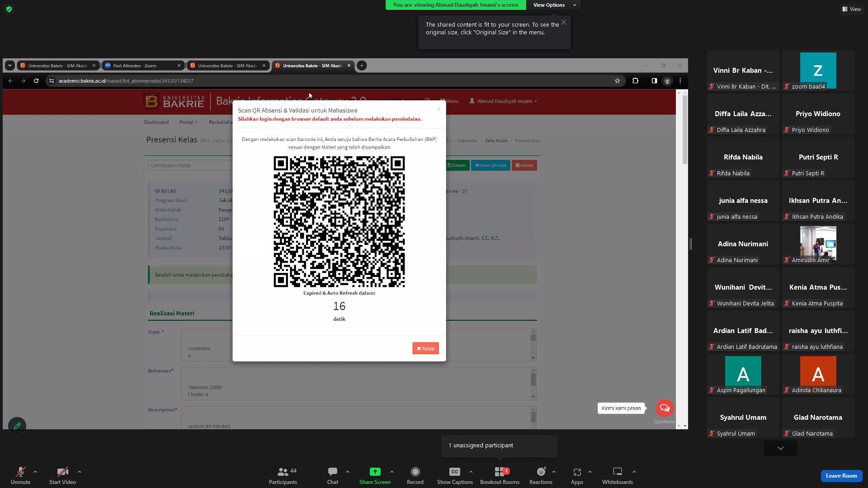This screenshot has height=488, width=868.
Task: Expand chat options arrow beside Chat
Action: click(x=348, y=472)
